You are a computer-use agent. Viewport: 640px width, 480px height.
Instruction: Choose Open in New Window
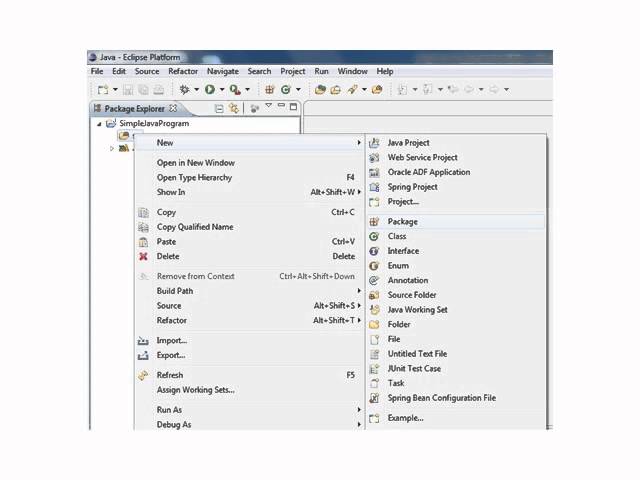pos(249,163)
